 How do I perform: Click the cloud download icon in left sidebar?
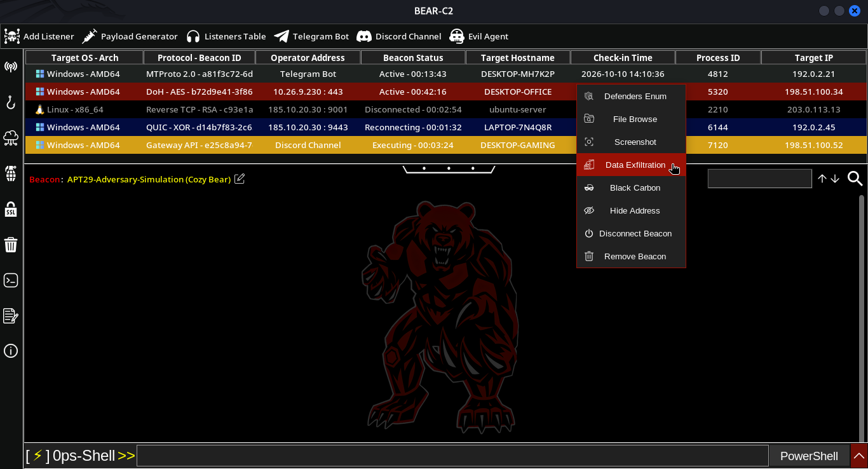[x=11, y=137]
